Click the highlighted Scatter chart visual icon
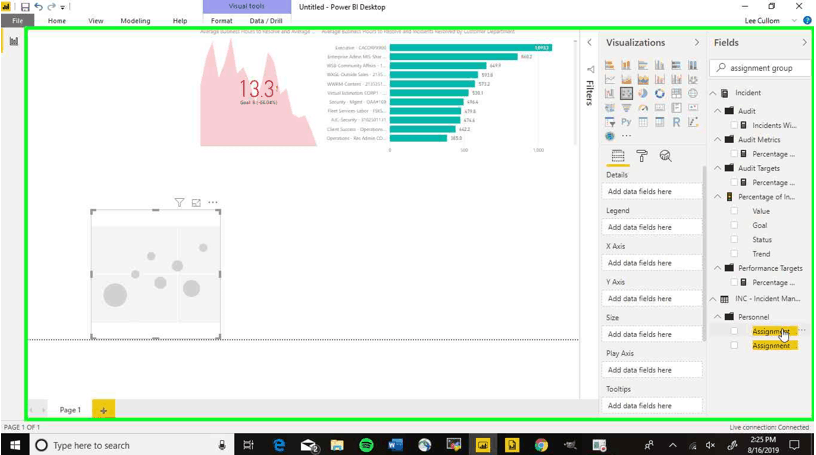 [626, 93]
